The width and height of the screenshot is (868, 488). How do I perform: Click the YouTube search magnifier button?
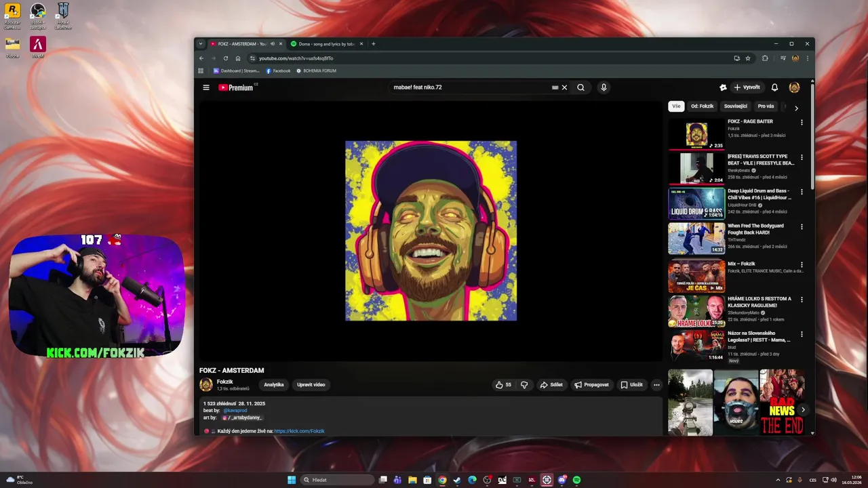tap(580, 87)
